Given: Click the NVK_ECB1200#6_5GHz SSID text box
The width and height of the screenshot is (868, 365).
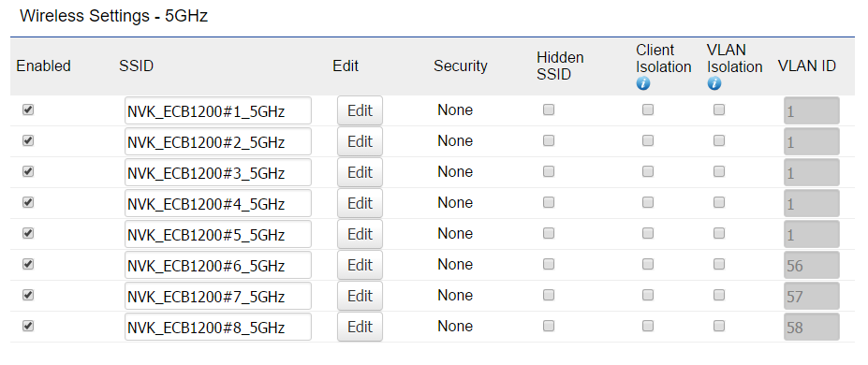Looking at the screenshot, I should (x=218, y=265).
